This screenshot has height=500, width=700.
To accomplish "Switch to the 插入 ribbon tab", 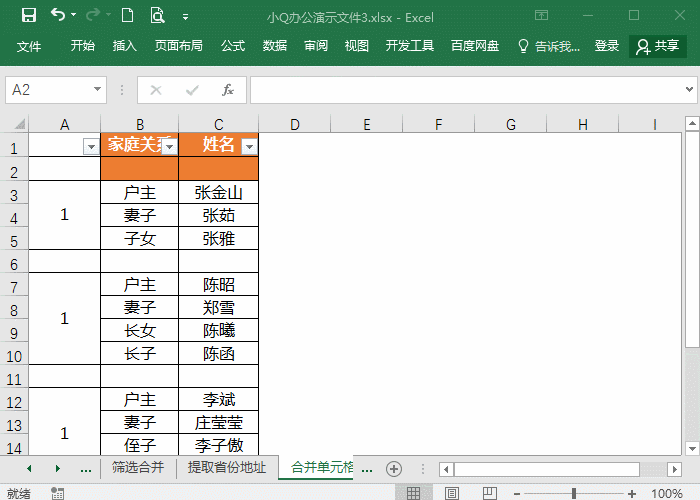I will [x=125, y=46].
